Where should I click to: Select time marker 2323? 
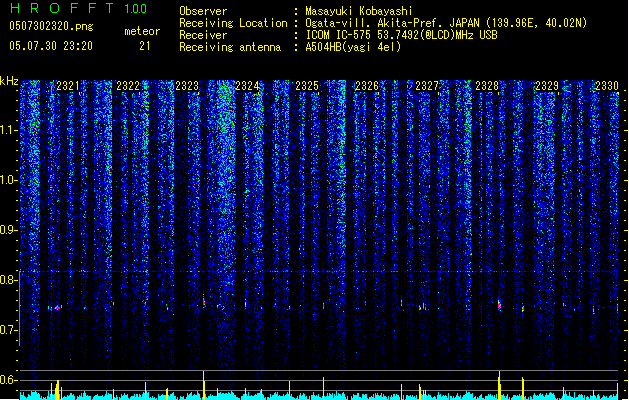187,86
